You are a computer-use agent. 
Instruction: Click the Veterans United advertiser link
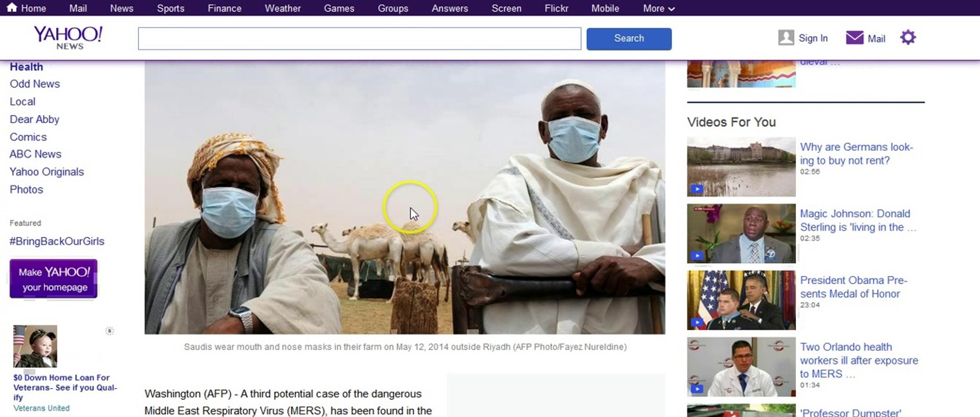point(41,408)
